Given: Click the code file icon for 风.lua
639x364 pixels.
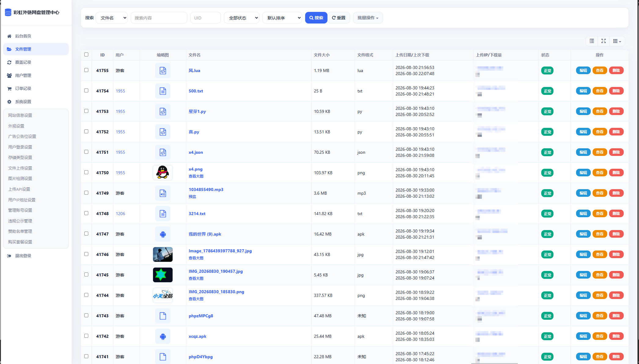Looking at the screenshot, I should coord(163,70).
